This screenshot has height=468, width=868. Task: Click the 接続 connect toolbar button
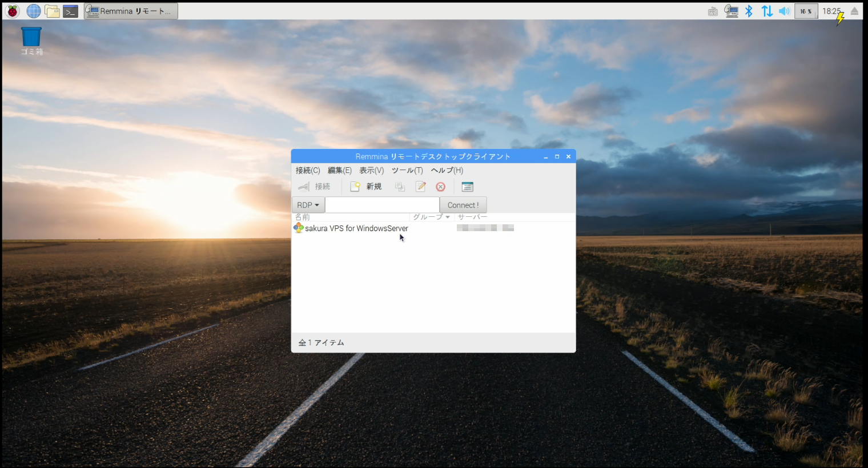[314, 187]
